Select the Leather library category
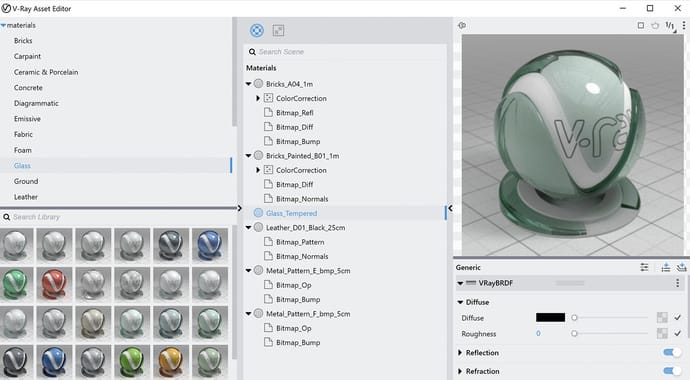The image size is (690, 380). click(26, 197)
